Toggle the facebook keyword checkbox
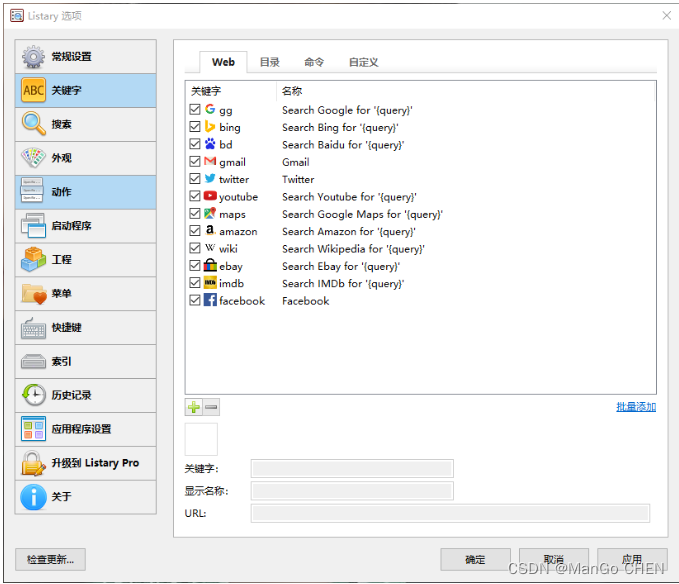 pos(195,301)
